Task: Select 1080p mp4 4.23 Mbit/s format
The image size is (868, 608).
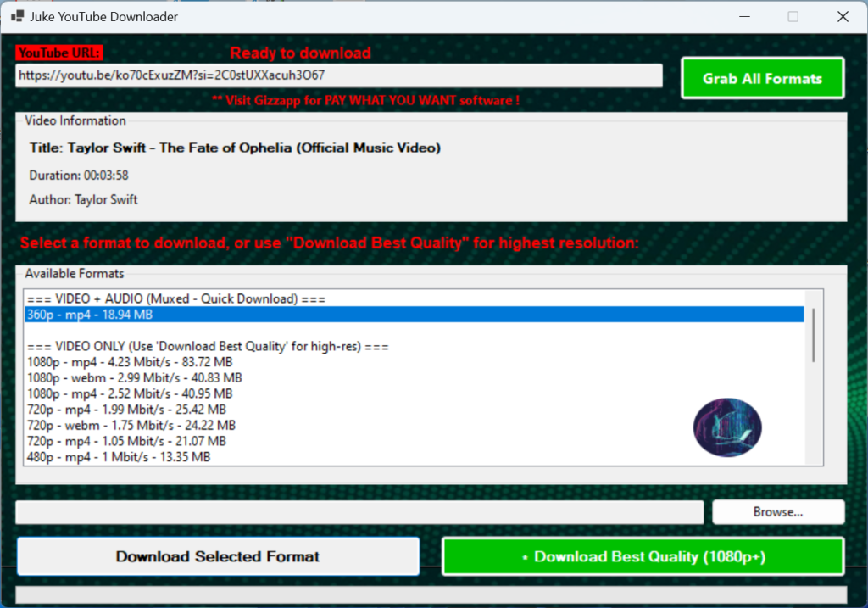Action: (129, 362)
